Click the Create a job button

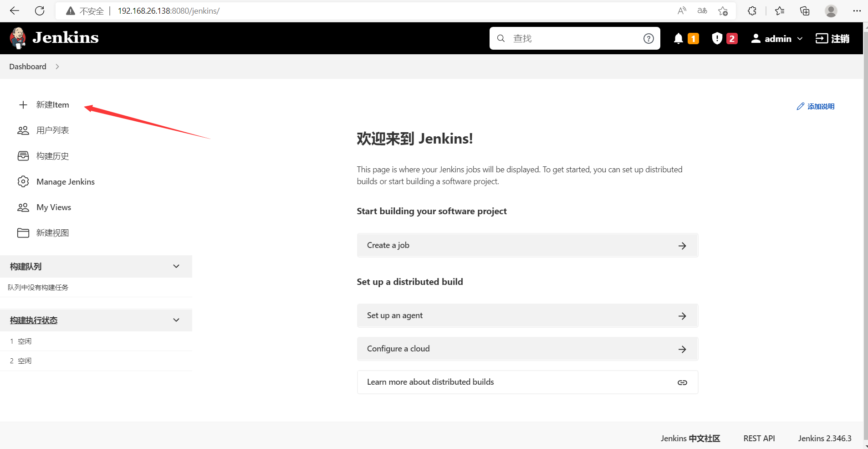[x=527, y=245]
